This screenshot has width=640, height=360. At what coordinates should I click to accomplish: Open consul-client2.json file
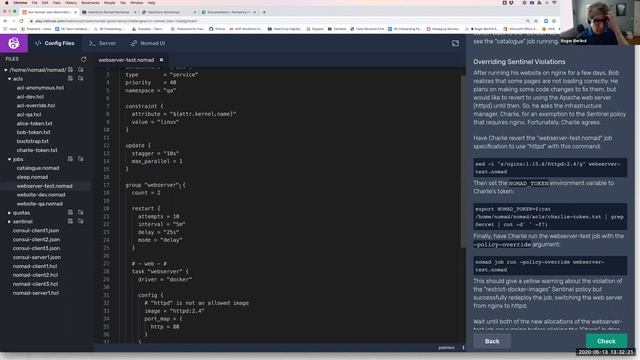pyautogui.click(x=36, y=240)
